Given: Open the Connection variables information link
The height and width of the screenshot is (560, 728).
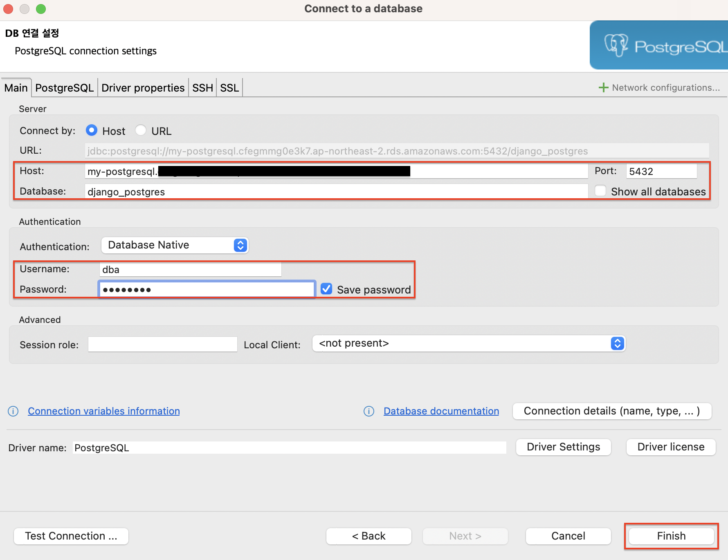Looking at the screenshot, I should click(104, 411).
